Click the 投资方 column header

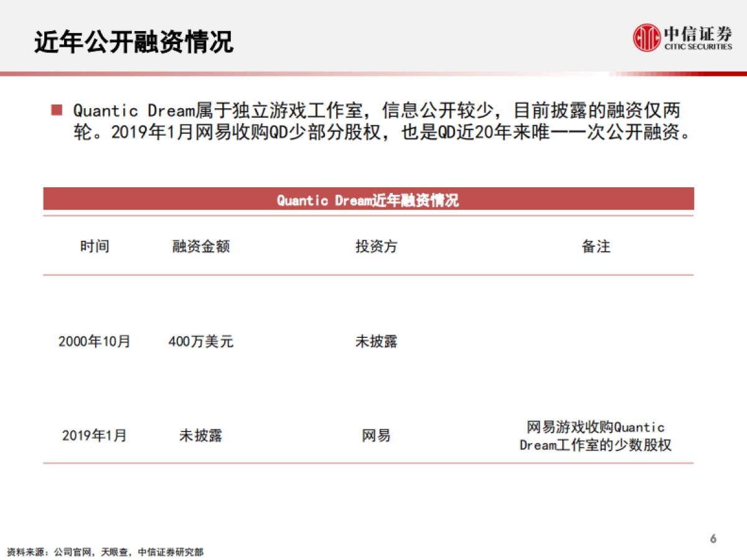tap(376, 246)
